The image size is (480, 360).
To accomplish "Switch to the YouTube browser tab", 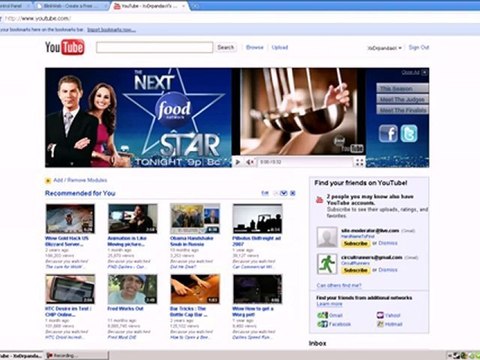I will (x=149, y=6).
